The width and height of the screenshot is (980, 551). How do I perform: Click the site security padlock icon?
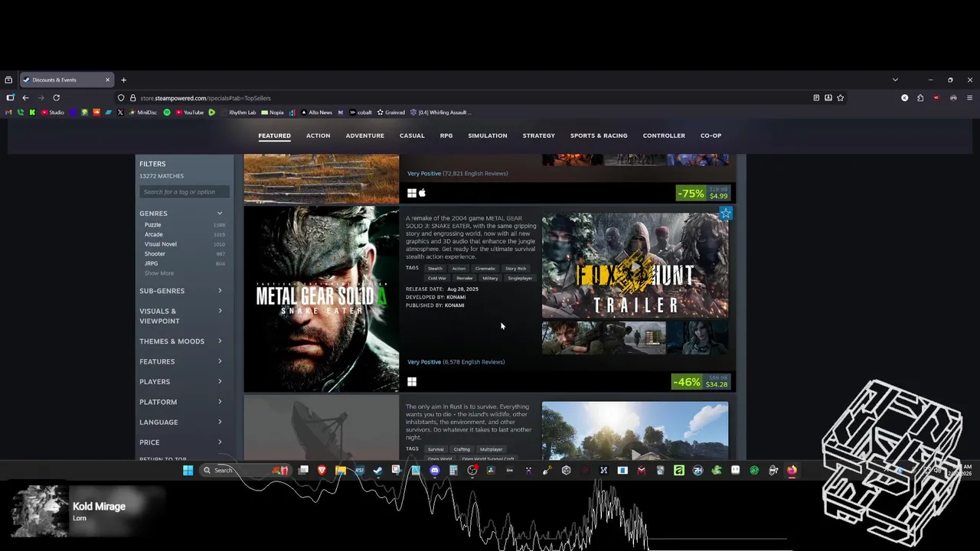132,98
